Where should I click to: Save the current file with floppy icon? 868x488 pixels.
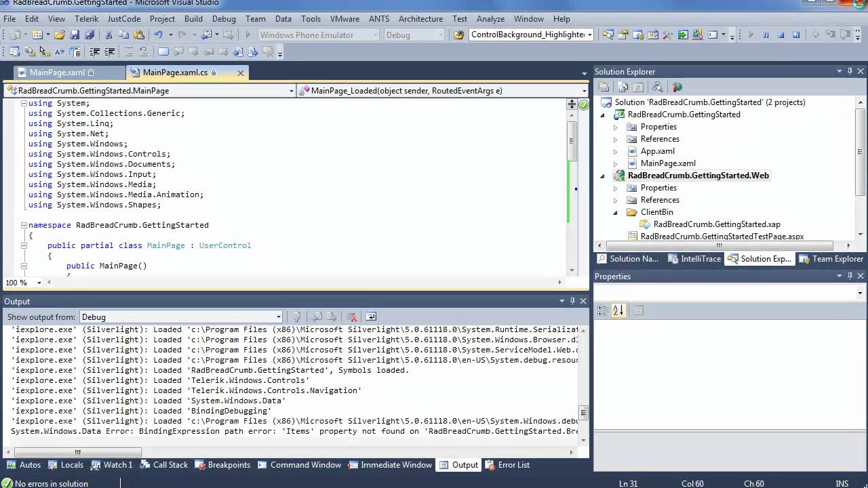(x=74, y=35)
